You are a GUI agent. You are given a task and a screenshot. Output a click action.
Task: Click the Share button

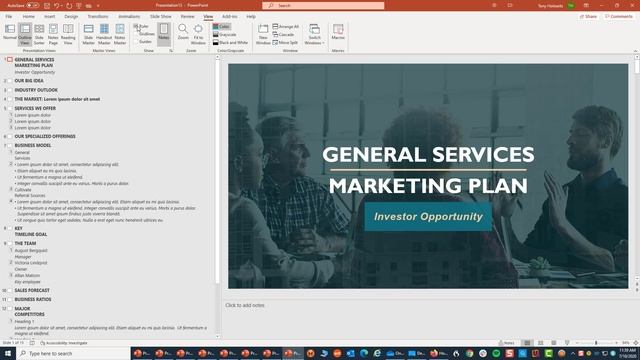tap(588, 16)
